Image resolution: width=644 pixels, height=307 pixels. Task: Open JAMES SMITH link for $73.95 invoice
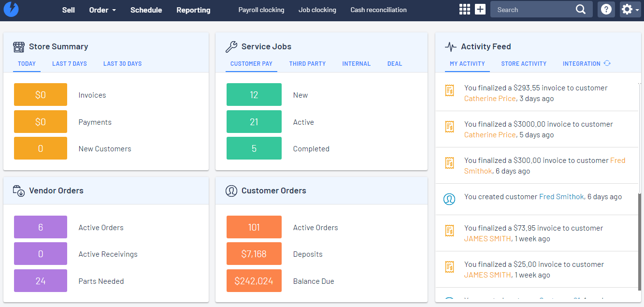coord(487,239)
